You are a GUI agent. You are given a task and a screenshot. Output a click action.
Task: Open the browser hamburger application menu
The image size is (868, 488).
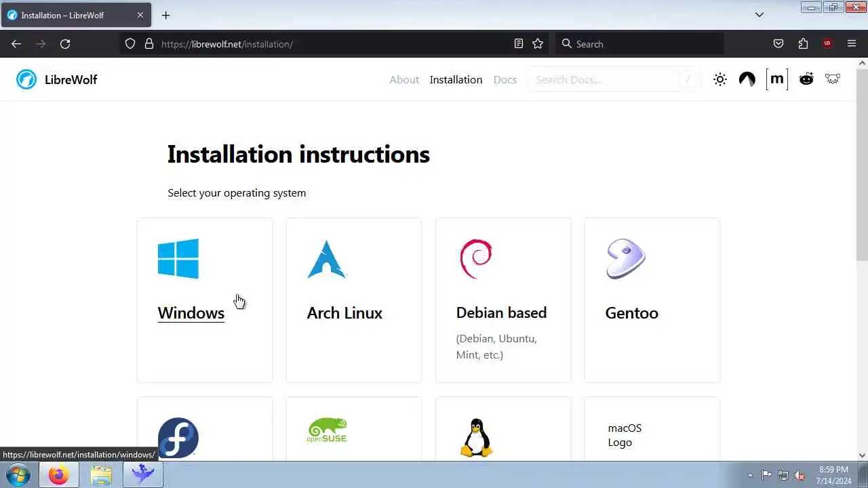852,43
